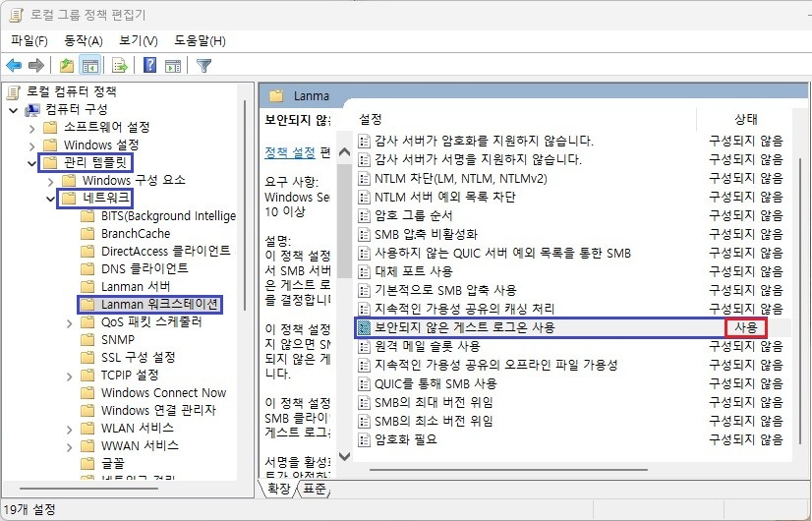Image resolution: width=812 pixels, height=521 pixels.
Task: Click the 컴퓨터 구성 computer icon
Action: 32,110
